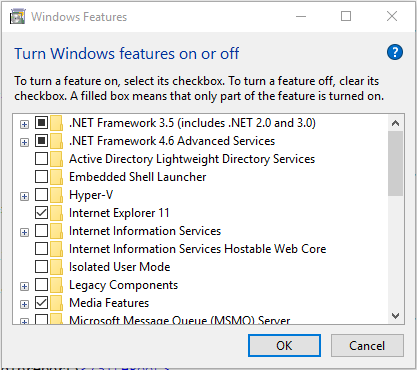The image size is (417, 370).
Task: Select the "Embedded Shell Launcher" label
Action: pyautogui.click(x=138, y=177)
